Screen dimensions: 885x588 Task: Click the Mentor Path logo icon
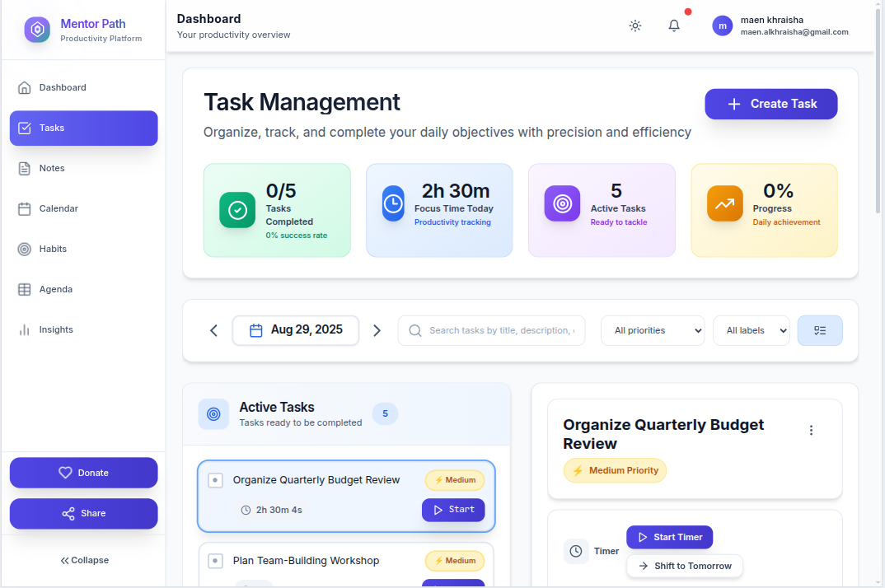click(x=37, y=30)
